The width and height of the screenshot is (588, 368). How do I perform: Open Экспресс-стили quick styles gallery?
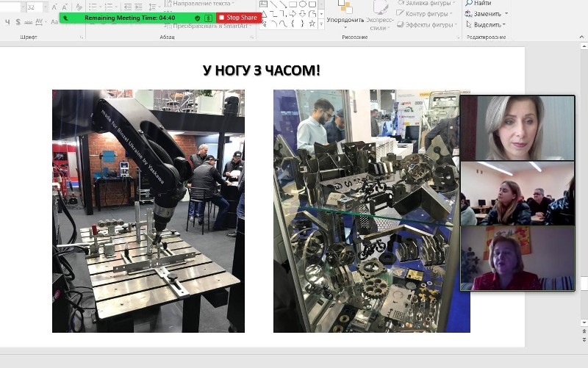[380, 15]
